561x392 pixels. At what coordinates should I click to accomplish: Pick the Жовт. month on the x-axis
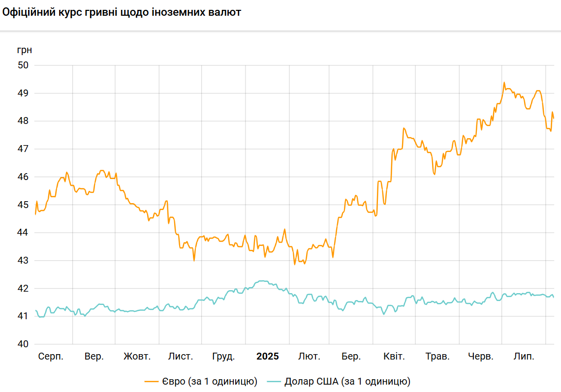[x=137, y=357]
